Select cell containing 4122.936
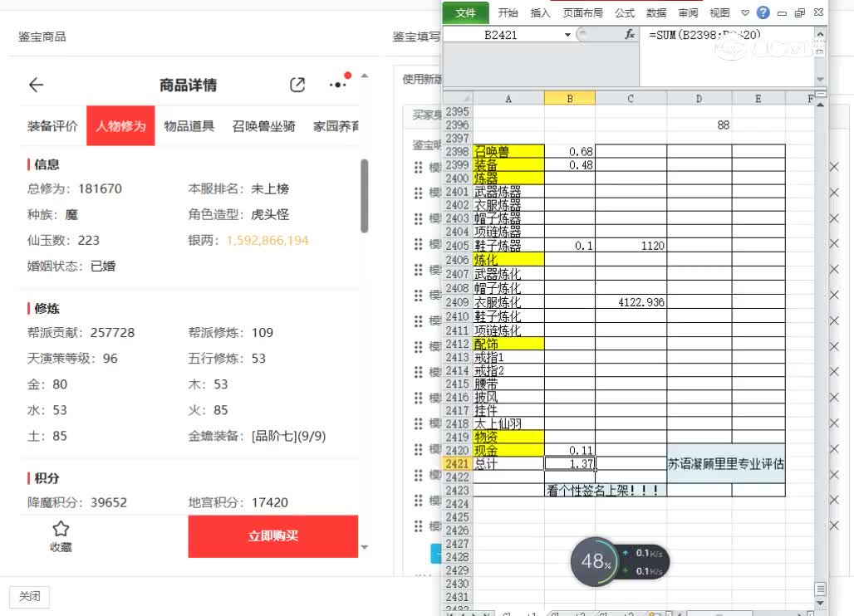 click(631, 303)
